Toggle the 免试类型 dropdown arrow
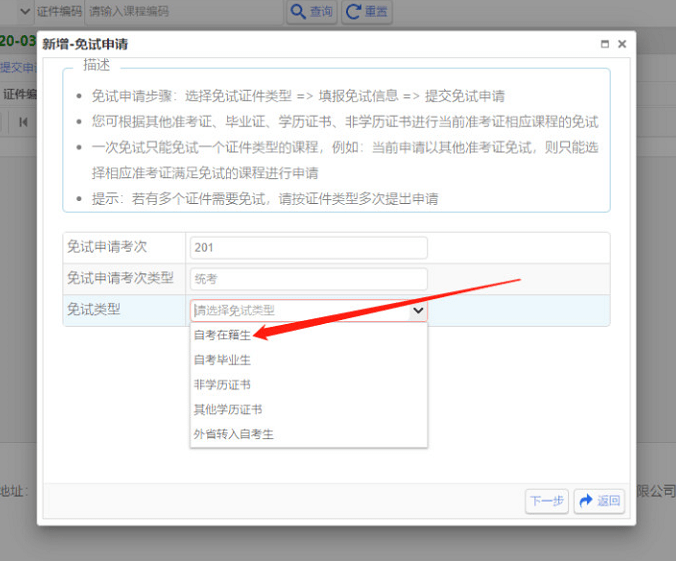This screenshot has height=561, width=676. 418,310
